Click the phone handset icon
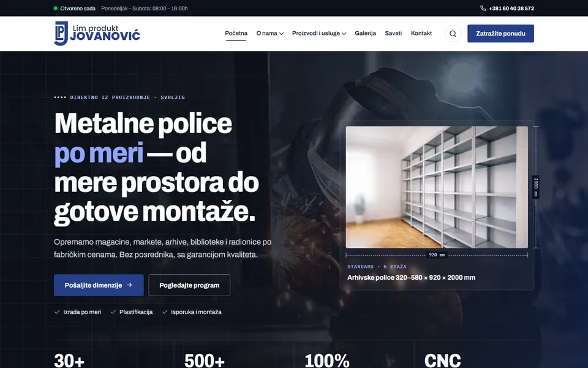 (x=483, y=8)
